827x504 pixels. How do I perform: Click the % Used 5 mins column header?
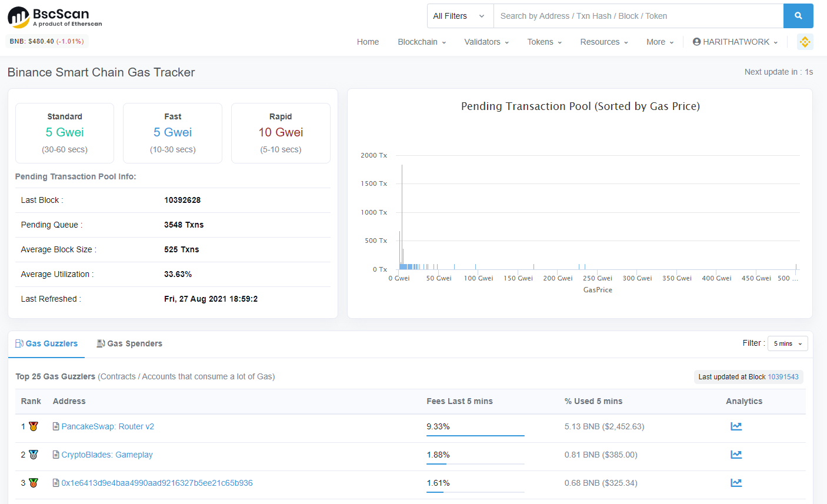coord(593,401)
